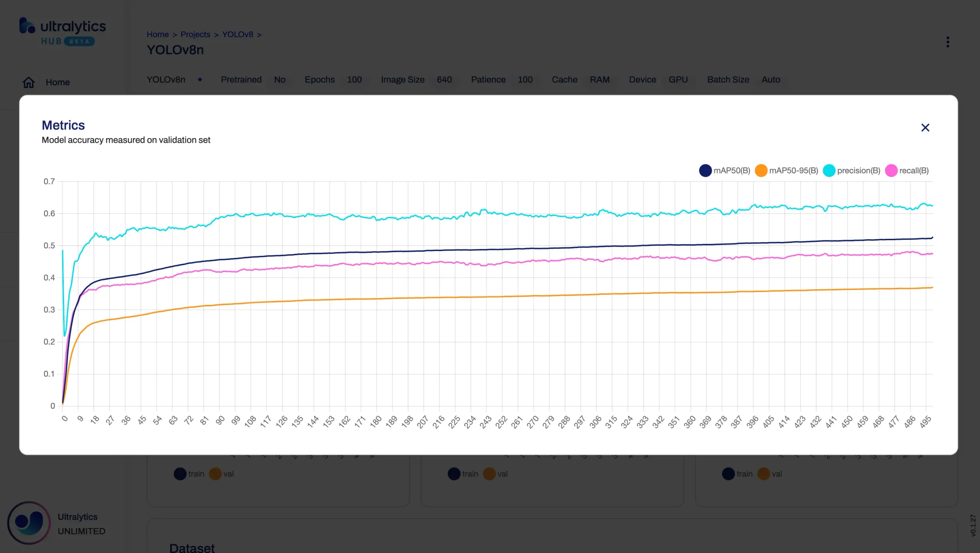Click the 360 x-axis tick label

(690, 422)
